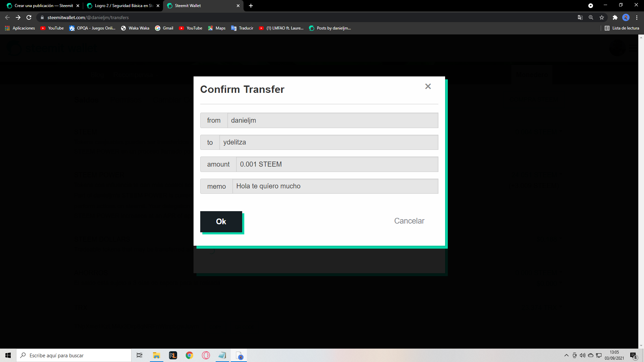Open Aplicaciones apps shortcut
This screenshot has width=644, height=362.
[20, 28]
